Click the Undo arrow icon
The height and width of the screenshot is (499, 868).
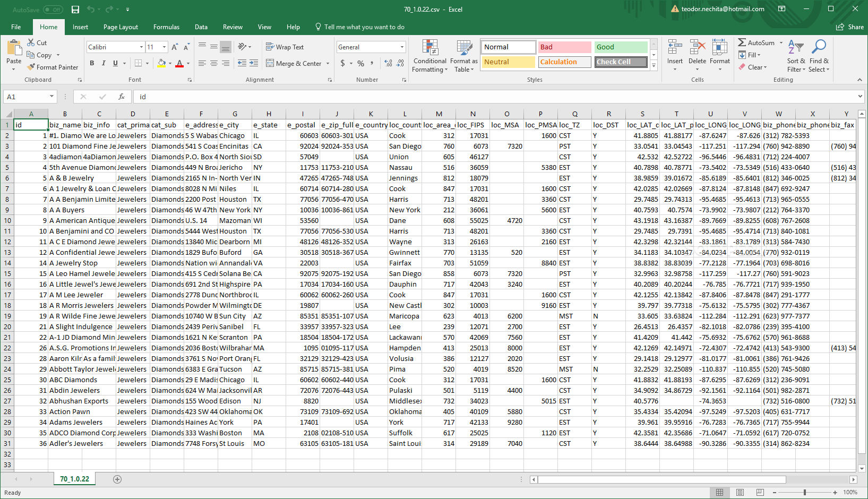click(90, 9)
